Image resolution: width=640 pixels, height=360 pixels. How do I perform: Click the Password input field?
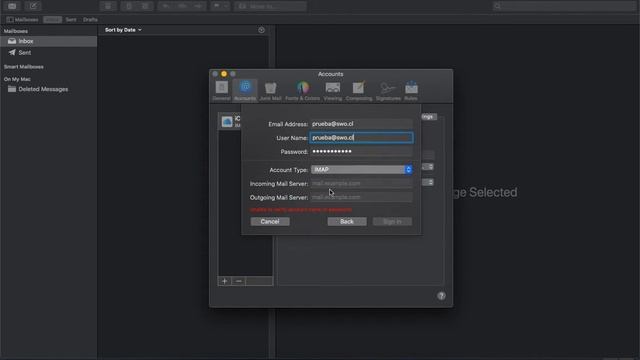[361, 151]
